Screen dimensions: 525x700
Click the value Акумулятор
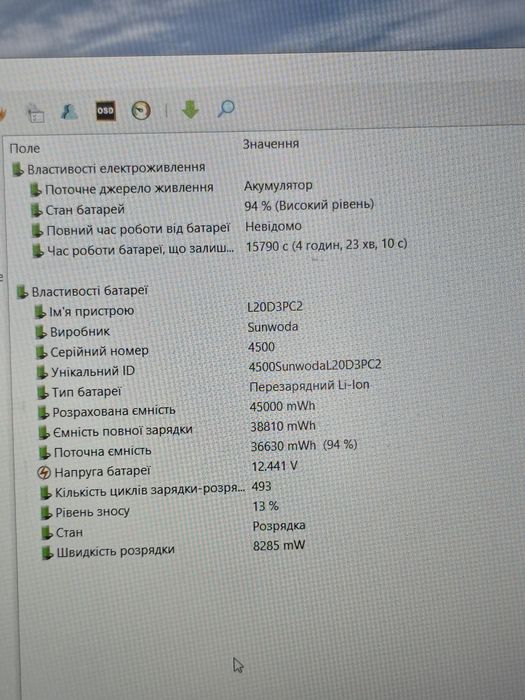click(x=278, y=185)
